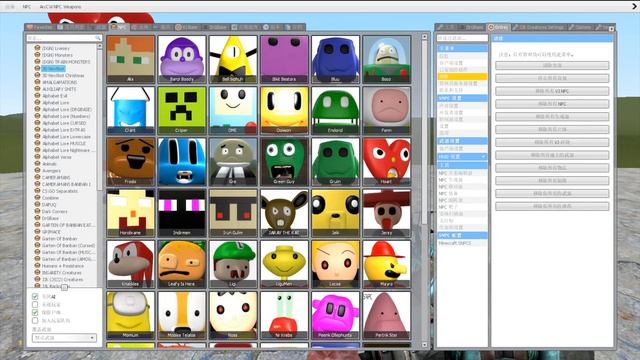The width and height of the screenshot is (640, 360).
Task: Open the NPC tab in spawn menu
Action: (x=119, y=27)
